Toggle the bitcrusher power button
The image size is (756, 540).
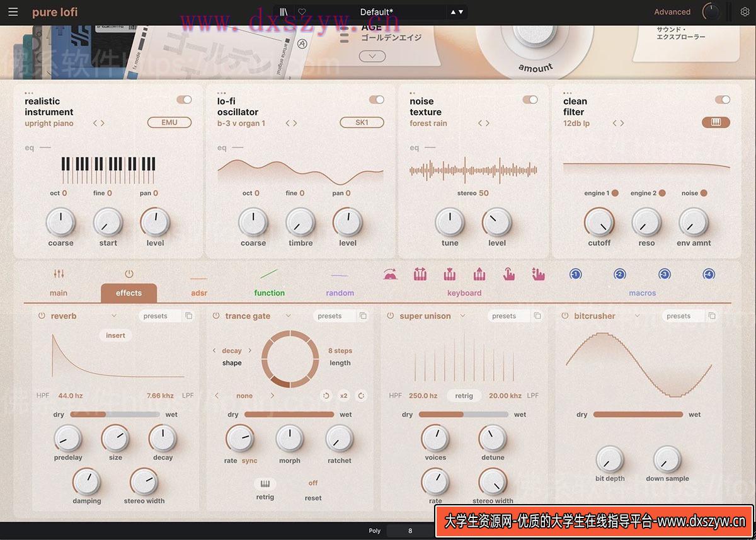tap(564, 316)
